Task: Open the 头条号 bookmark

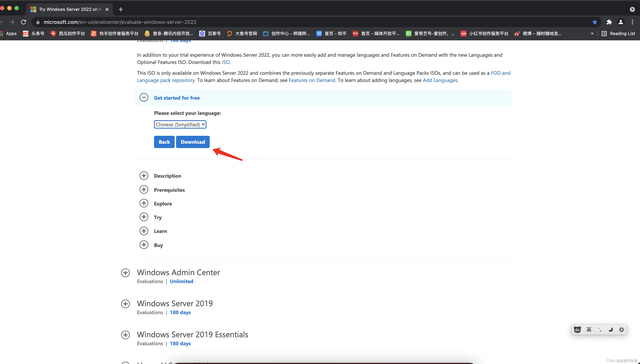Action: pyautogui.click(x=34, y=34)
